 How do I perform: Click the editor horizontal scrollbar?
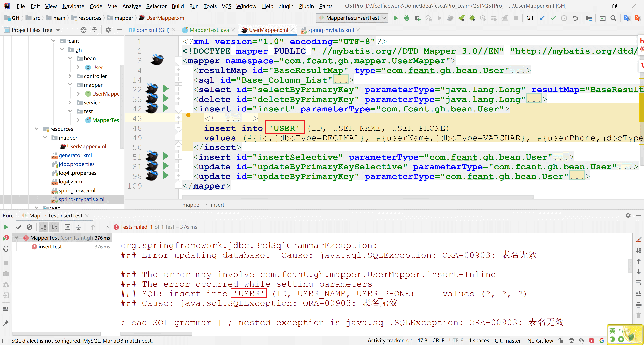coord(358,197)
